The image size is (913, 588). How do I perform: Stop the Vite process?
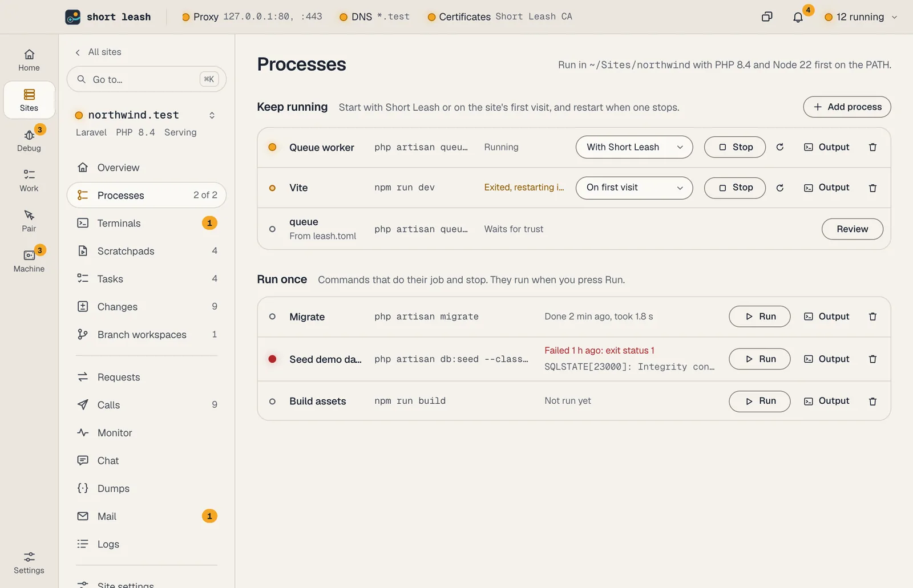pyautogui.click(x=734, y=188)
